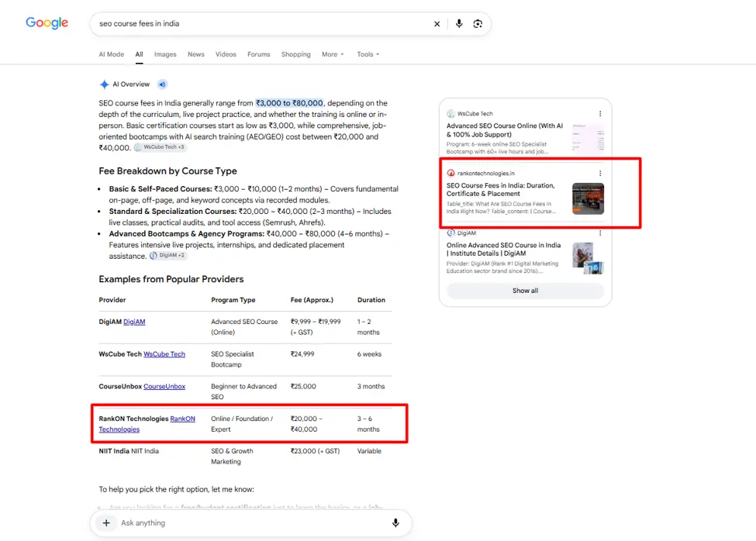This screenshot has height=541, width=756.
Task: Clear the search query with X icon
Action: pos(437,23)
